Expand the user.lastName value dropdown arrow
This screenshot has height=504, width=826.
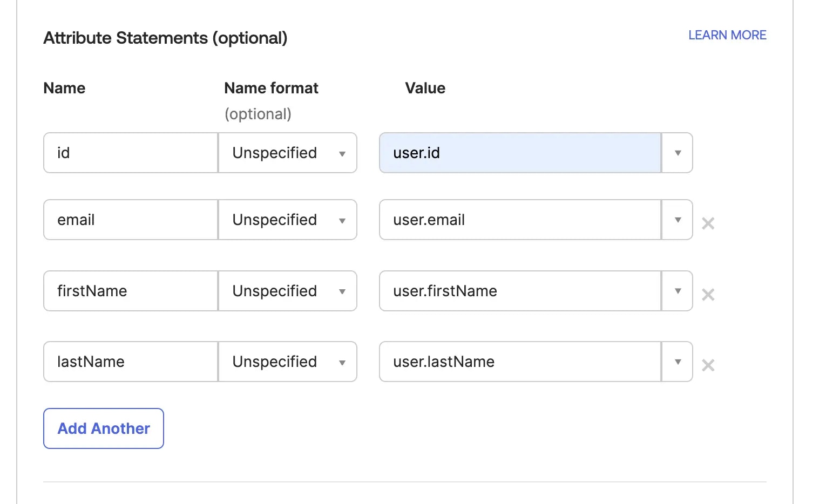tap(678, 362)
